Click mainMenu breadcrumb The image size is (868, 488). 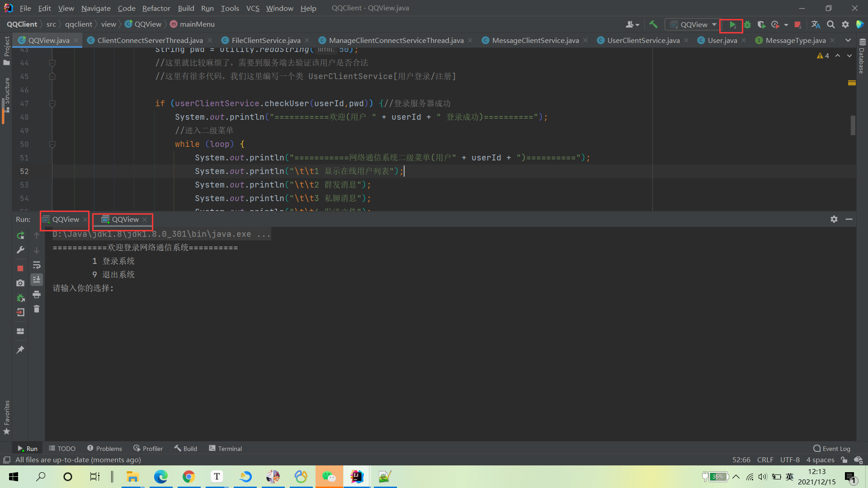[x=192, y=24]
